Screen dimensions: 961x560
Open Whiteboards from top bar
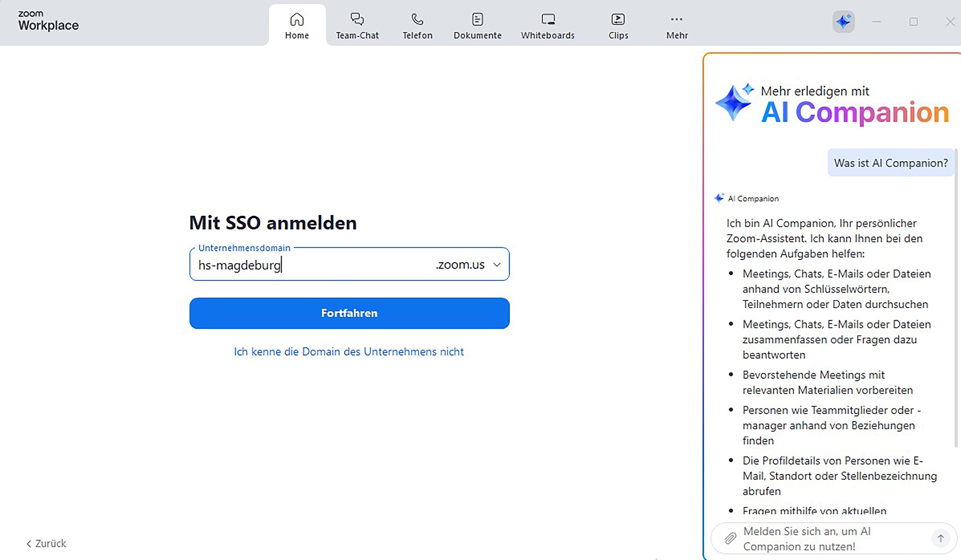(x=548, y=26)
